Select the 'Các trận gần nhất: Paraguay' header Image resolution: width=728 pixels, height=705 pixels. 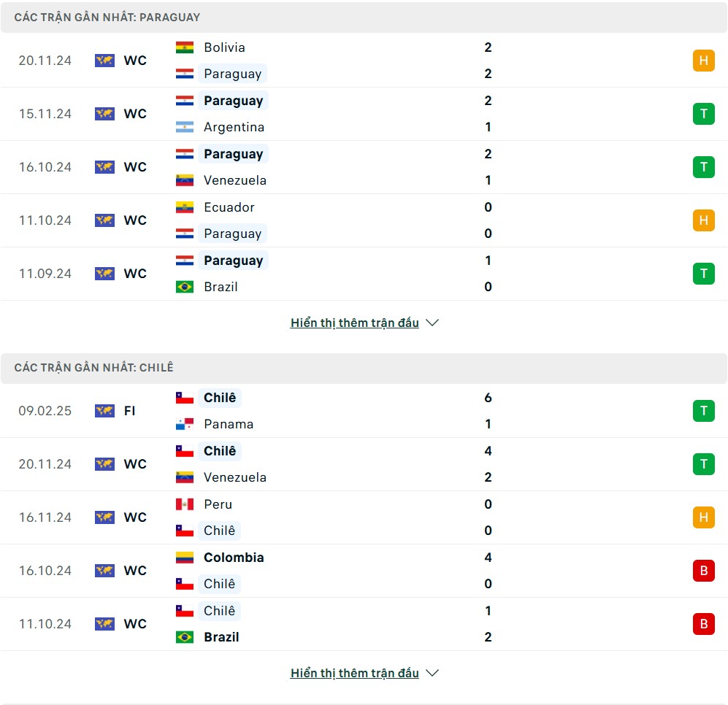coord(364,18)
